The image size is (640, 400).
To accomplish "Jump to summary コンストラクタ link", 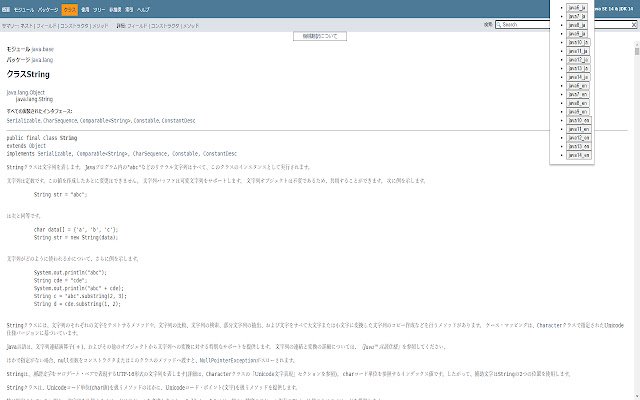I will tap(74, 26).
